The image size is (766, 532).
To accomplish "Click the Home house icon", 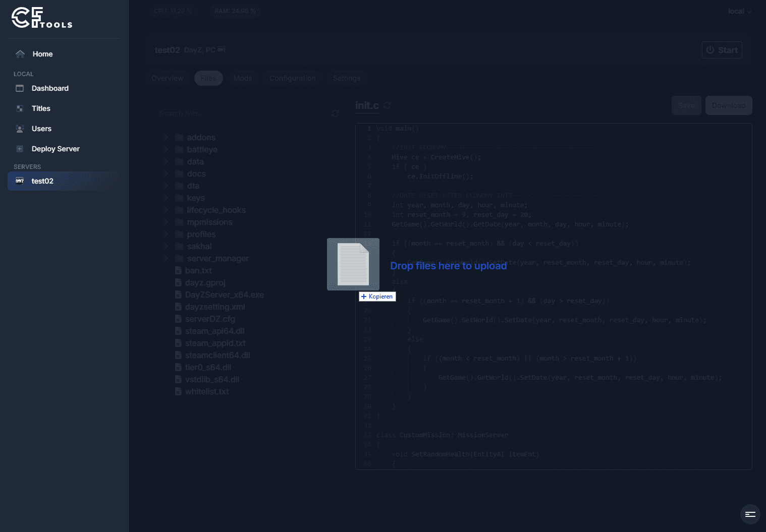I will click(x=20, y=54).
